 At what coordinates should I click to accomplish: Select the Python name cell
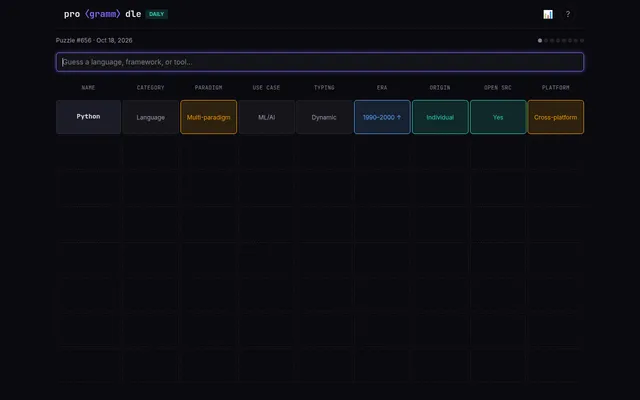click(88, 117)
